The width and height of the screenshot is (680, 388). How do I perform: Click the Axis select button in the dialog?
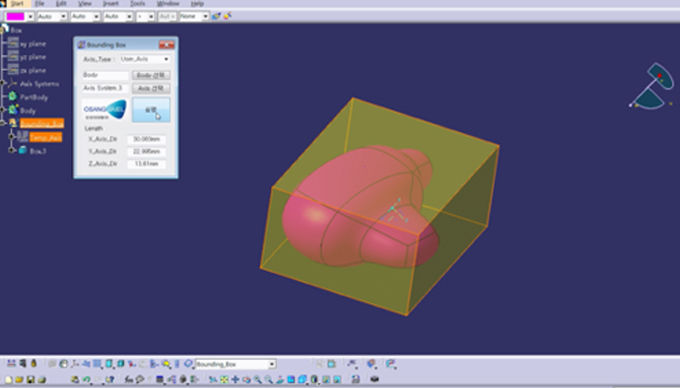151,88
